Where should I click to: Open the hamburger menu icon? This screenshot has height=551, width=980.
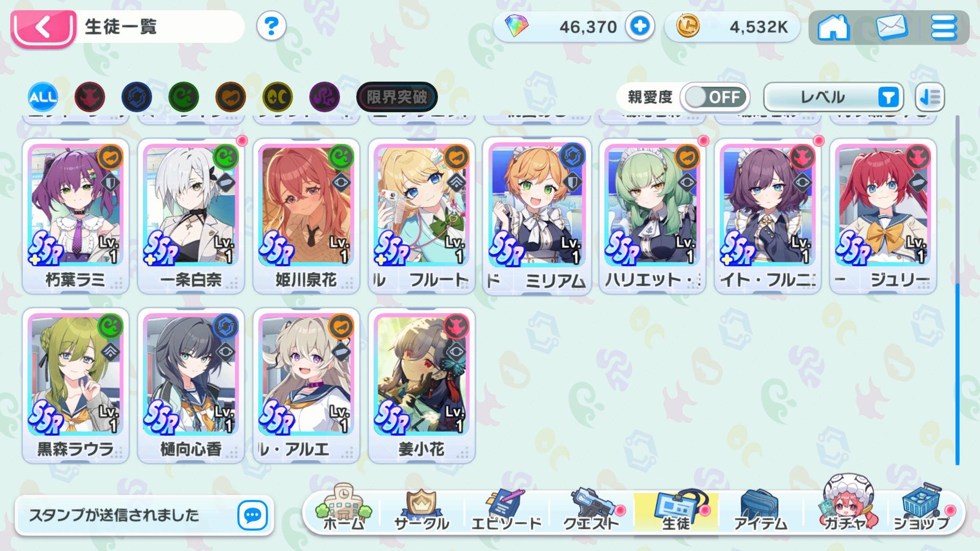click(x=943, y=27)
